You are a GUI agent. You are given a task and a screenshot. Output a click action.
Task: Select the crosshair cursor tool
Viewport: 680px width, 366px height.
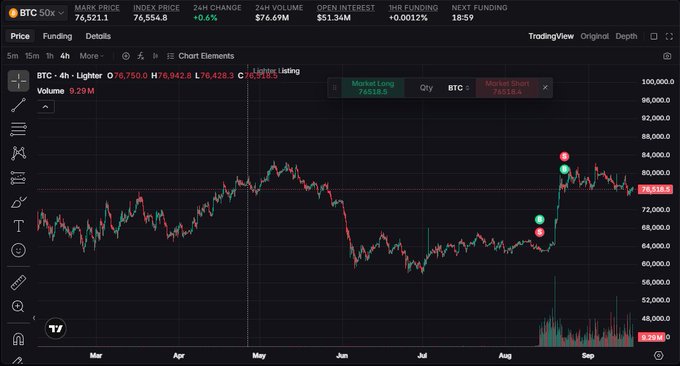coord(18,81)
